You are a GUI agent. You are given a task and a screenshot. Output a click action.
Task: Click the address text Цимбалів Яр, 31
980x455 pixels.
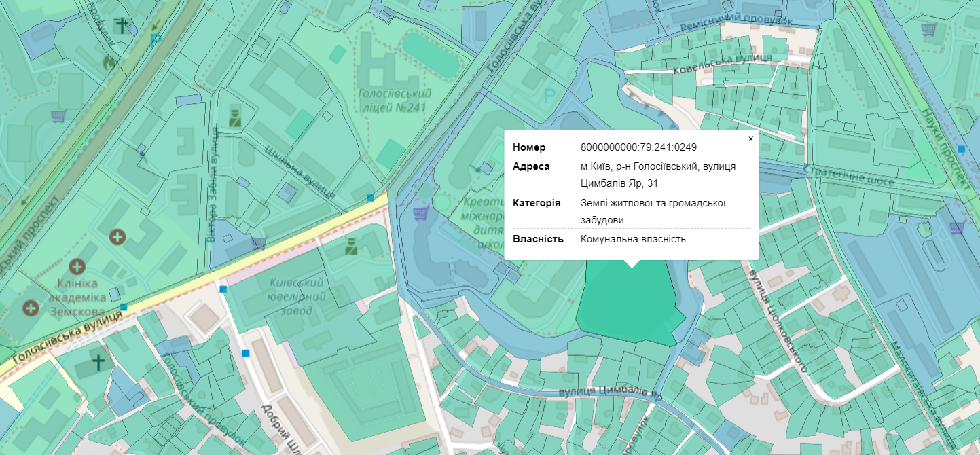pos(619,183)
